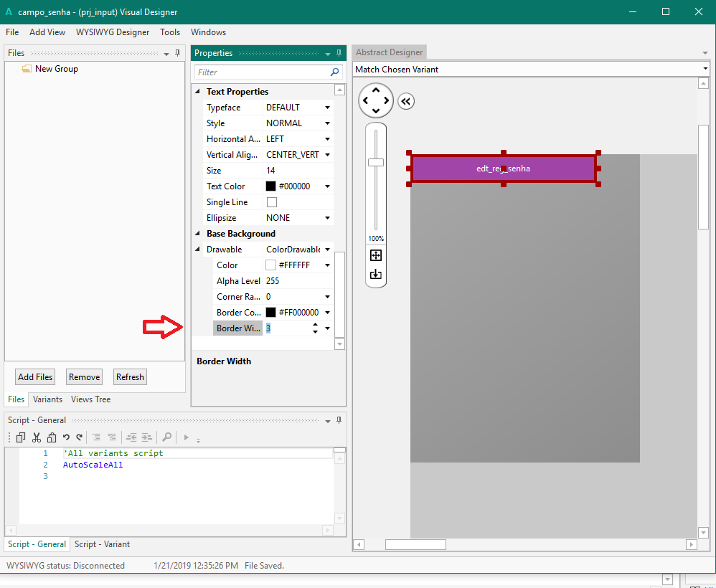The width and height of the screenshot is (716, 588).
Task: Click the download layout icon below zoom
Action: pyautogui.click(x=376, y=275)
